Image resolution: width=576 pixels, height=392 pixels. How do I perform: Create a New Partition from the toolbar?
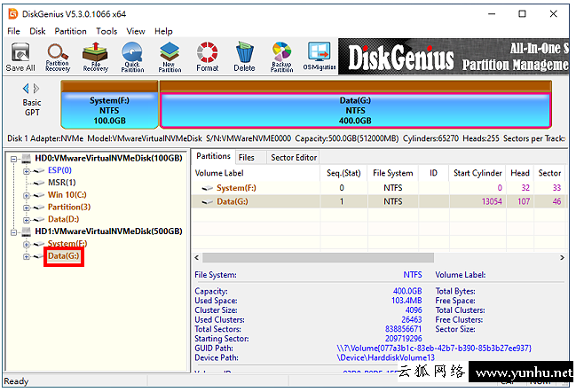point(170,57)
